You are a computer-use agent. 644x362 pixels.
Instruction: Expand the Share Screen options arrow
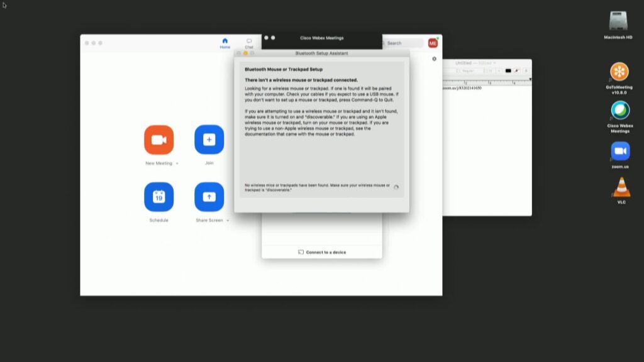228,221
